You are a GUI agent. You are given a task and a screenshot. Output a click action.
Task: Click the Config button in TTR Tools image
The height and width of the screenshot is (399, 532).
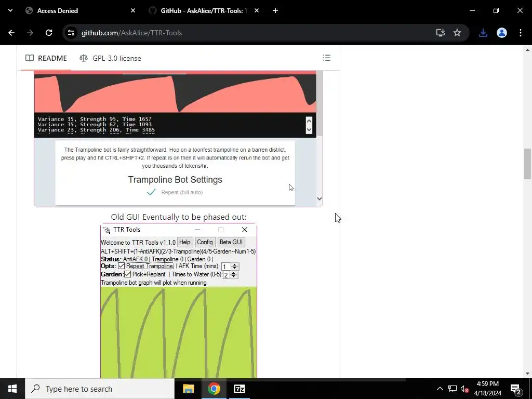coord(205,242)
